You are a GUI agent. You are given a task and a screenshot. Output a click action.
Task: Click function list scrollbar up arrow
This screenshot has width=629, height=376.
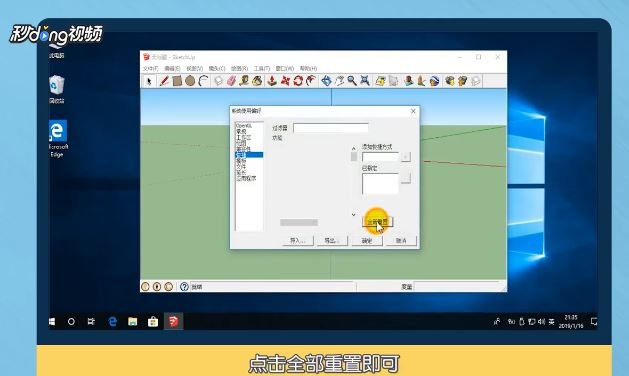[x=353, y=148]
